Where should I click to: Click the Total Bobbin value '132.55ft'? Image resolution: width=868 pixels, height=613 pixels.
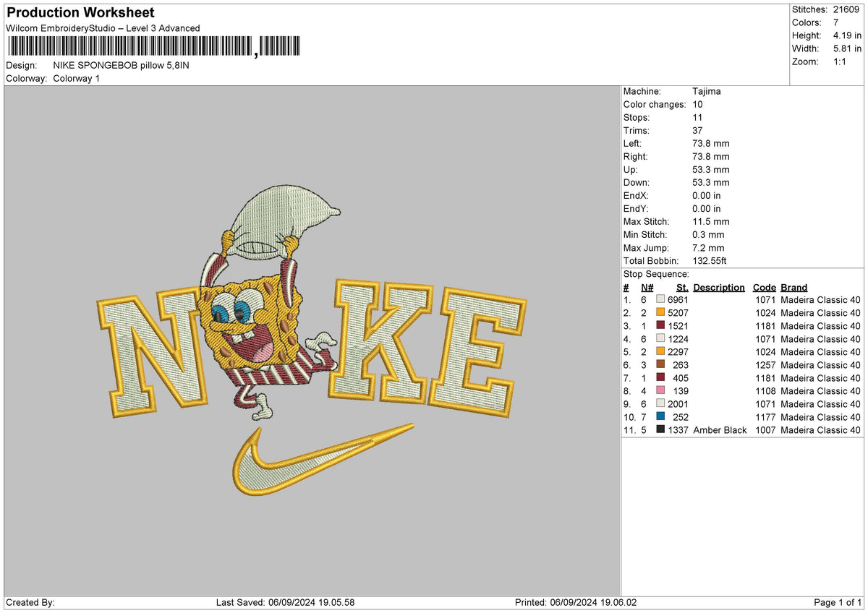pos(711,261)
